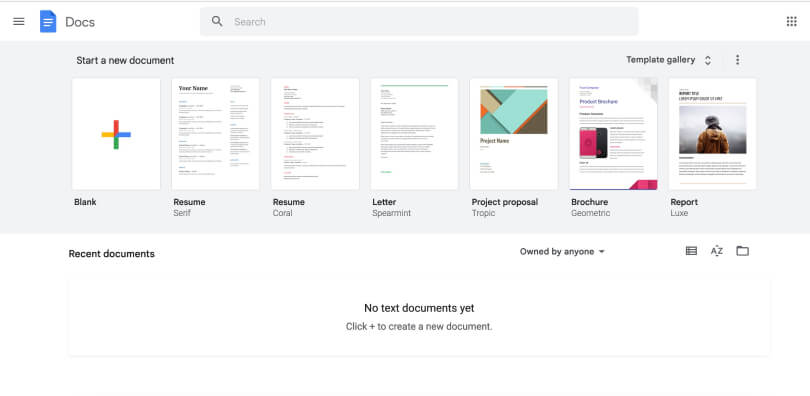Open the Owned by anyone dropdown
This screenshot has height=396, width=810.
pos(562,251)
